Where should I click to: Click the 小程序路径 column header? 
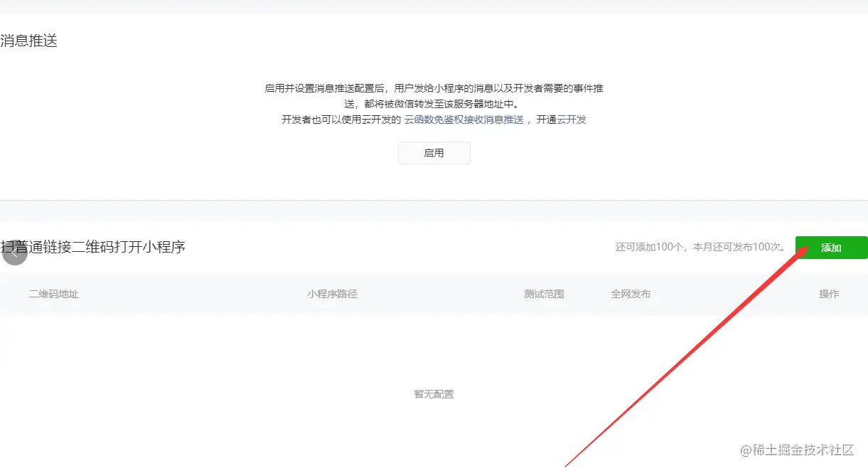[x=332, y=294]
